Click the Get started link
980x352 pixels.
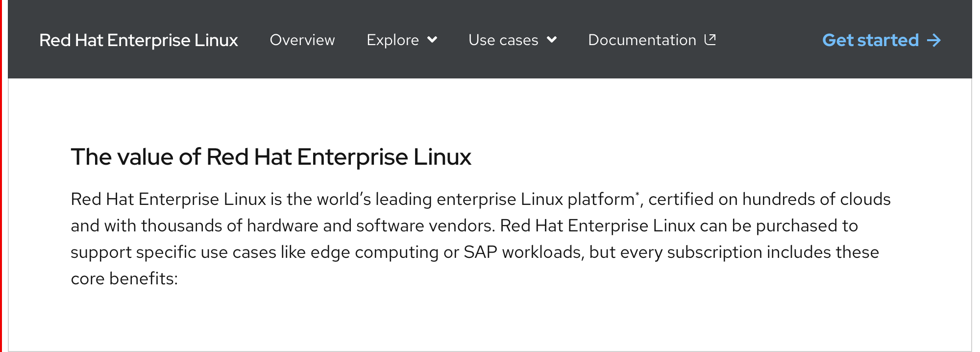[870, 40]
